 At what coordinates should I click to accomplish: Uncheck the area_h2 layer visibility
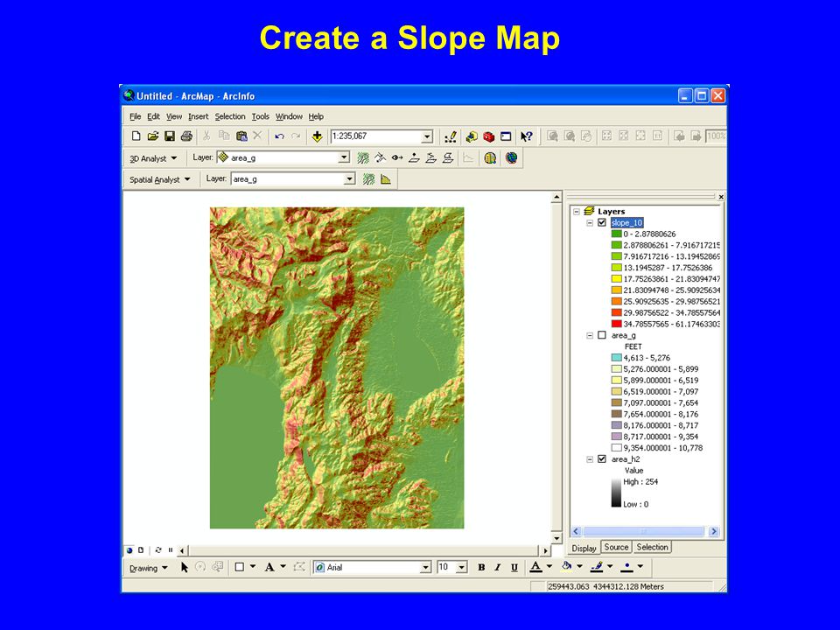click(602, 459)
